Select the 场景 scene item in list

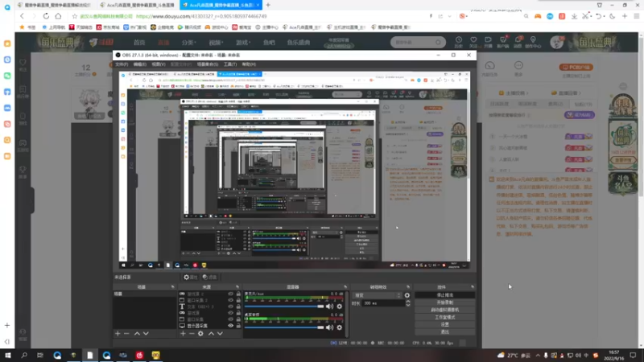coord(145,294)
